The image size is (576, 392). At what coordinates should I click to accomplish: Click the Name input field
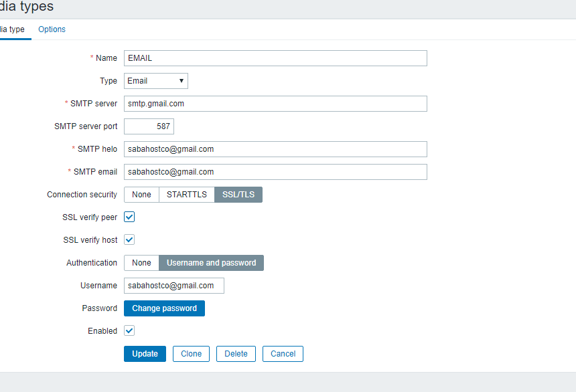coord(275,58)
